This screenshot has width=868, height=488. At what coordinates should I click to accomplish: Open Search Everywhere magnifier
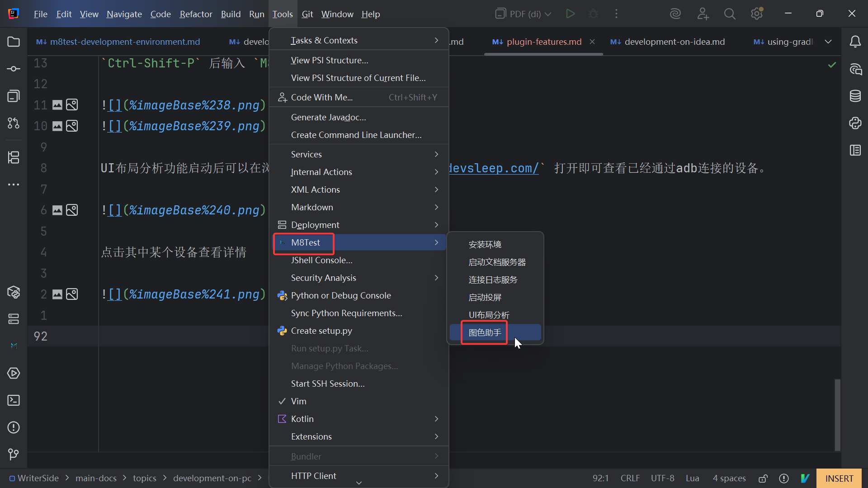(729, 14)
